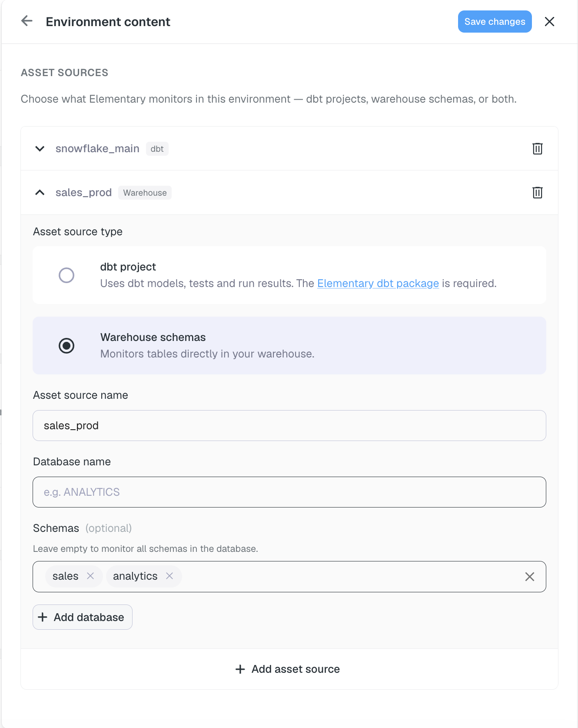The width and height of the screenshot is (578, 728).
Task: Click the plus icon on Add asset source
Action: coord(240,669)
